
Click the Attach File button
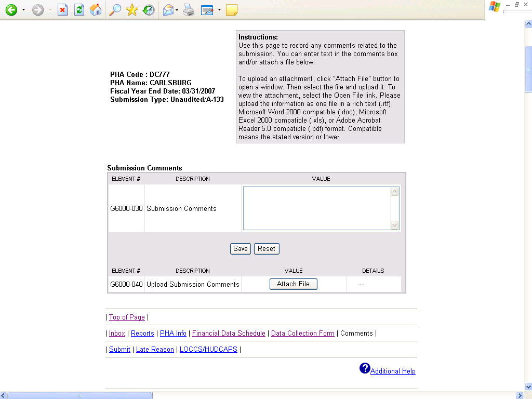tap(294, 284)
